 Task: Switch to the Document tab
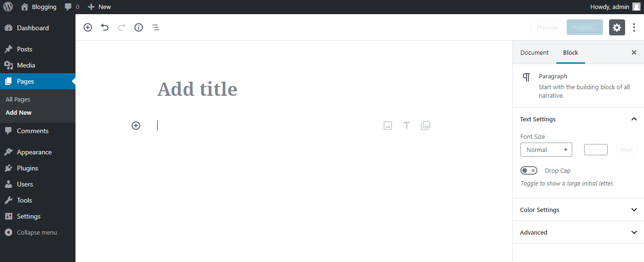[535, 52]
